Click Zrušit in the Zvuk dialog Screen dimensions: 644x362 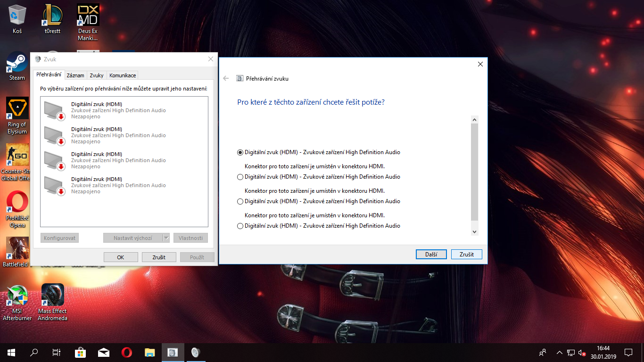159,257
